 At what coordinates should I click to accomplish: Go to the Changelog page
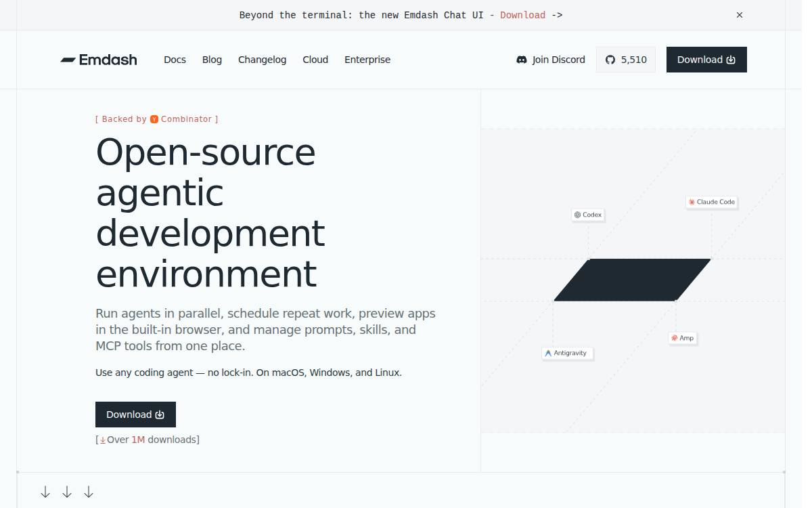pyautogui.click(x=262, y=60)
